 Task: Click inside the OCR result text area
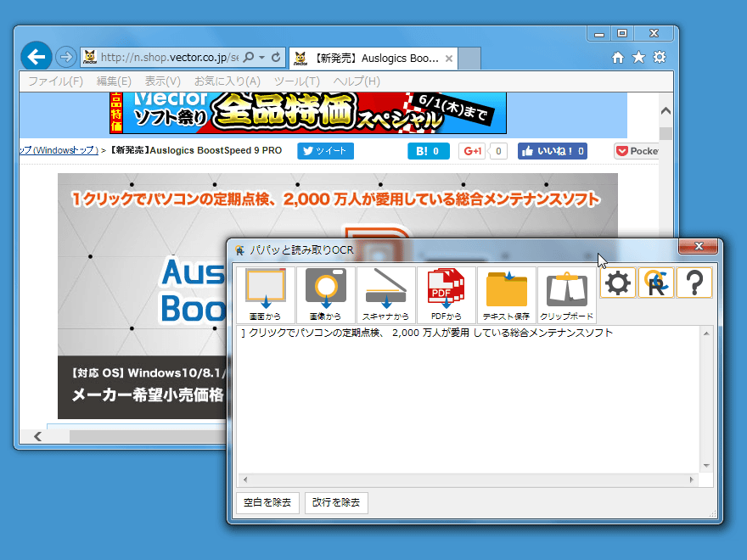click(x=469, y=400)
